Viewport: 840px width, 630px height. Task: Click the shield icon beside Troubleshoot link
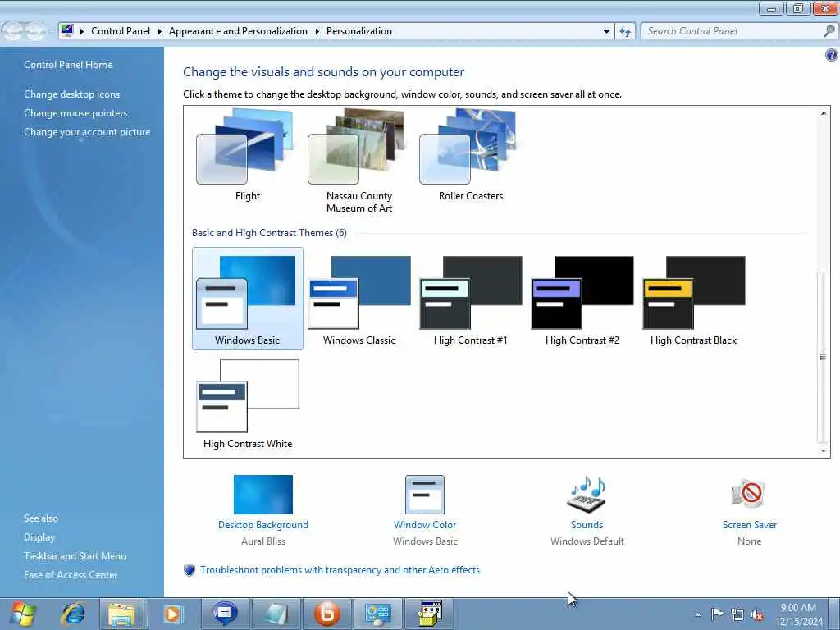click(189, 570)
